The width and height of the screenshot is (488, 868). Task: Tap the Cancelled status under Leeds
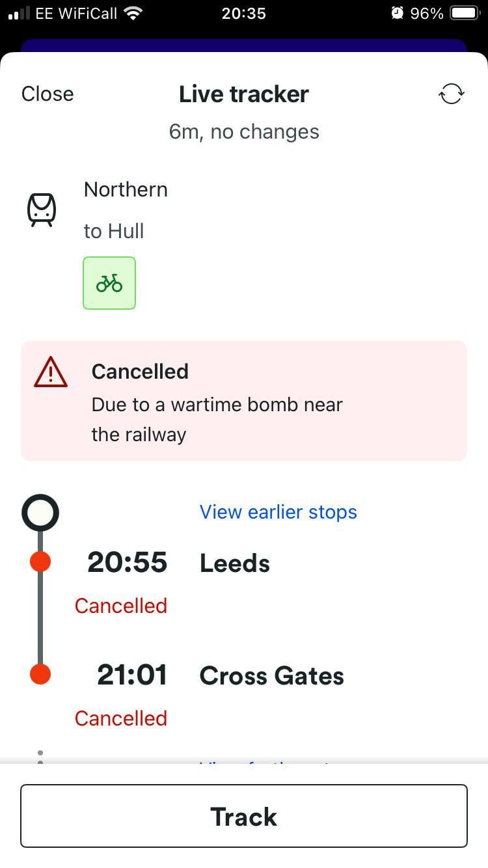[x=120, y=606]
